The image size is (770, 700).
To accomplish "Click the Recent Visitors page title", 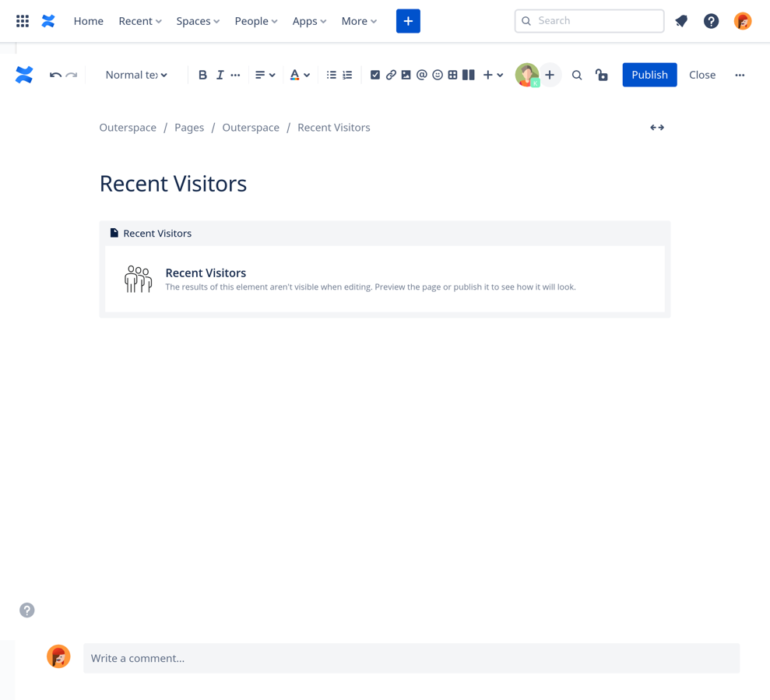I will click(x=174, y=184).
